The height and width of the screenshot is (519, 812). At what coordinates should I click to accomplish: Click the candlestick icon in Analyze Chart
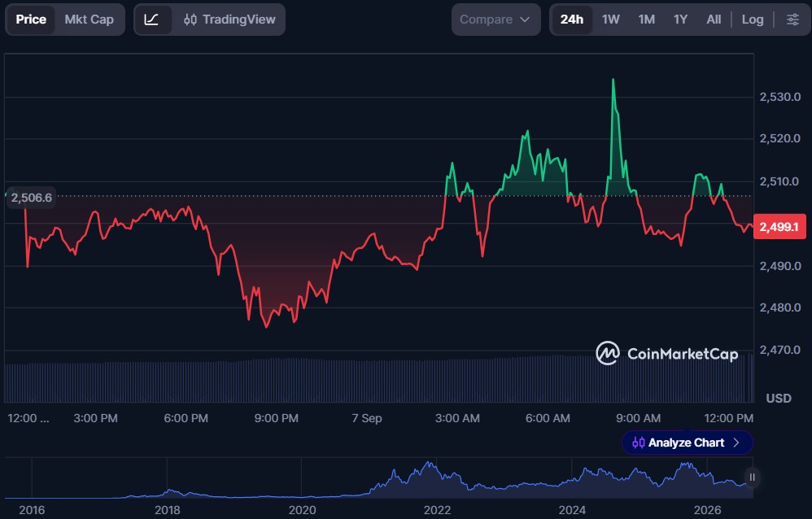pyautogui.click(x=639, y=443)
